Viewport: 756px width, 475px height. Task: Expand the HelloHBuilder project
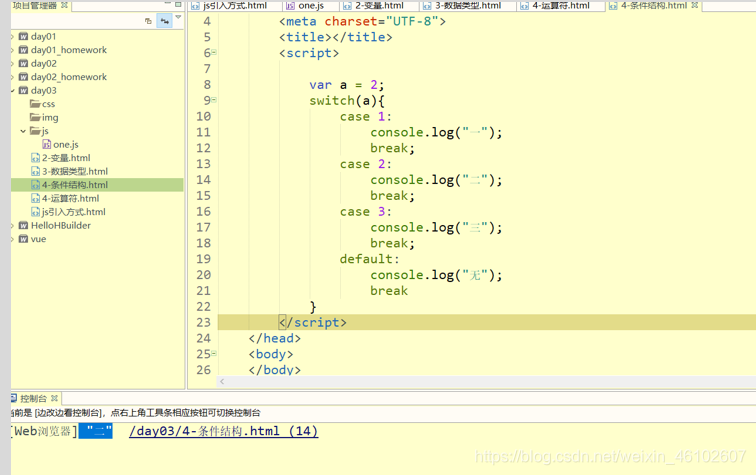[x=13, y=225]
